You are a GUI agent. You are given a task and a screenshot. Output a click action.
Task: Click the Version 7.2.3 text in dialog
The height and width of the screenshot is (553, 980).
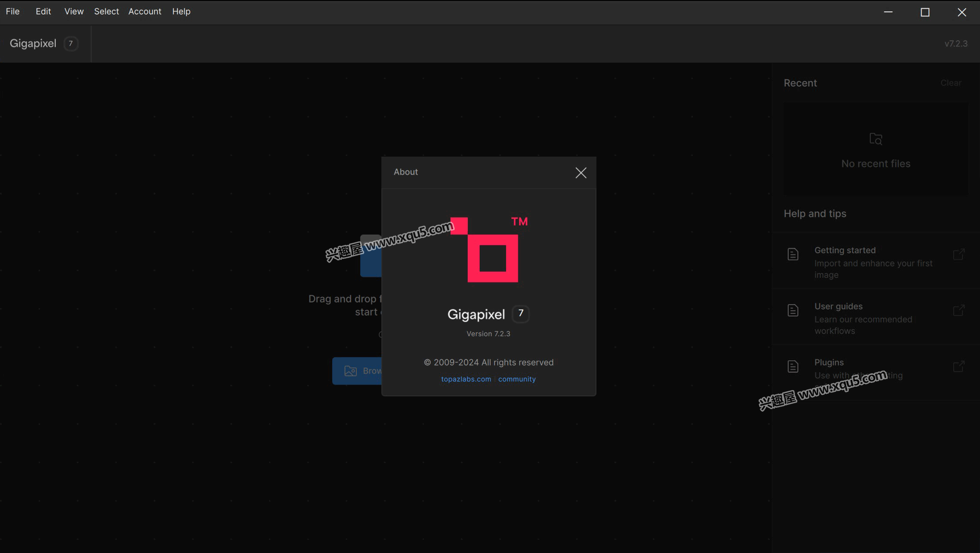click(488, 334)
